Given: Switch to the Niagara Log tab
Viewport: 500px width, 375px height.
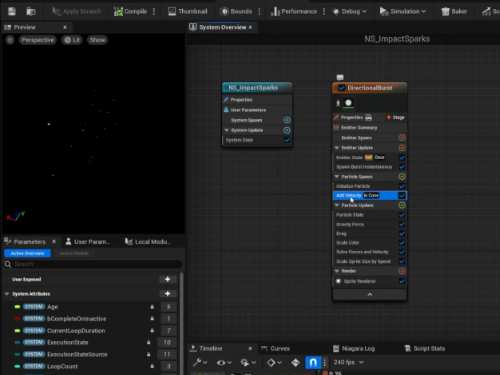Looking at the screenshot, I should point(354,349).
